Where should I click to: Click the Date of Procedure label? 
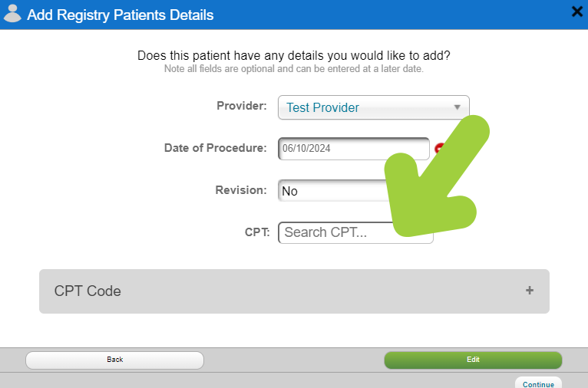(x=215, y=148)
